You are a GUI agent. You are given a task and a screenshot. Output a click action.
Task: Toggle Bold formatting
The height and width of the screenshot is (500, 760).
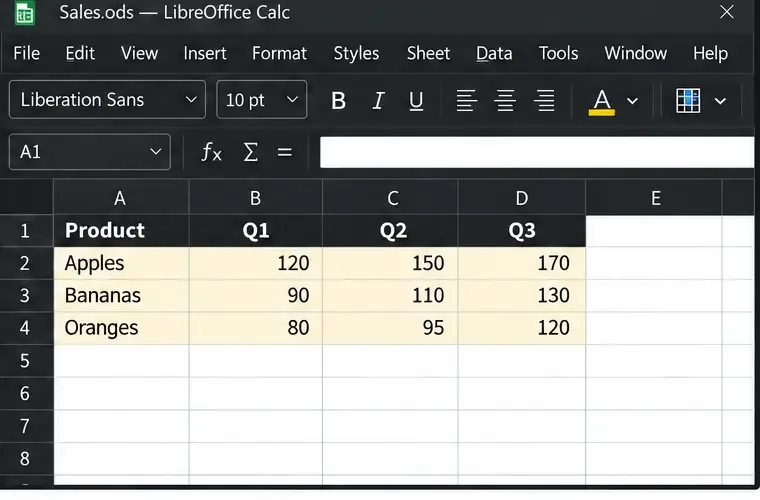coord(338,101)
